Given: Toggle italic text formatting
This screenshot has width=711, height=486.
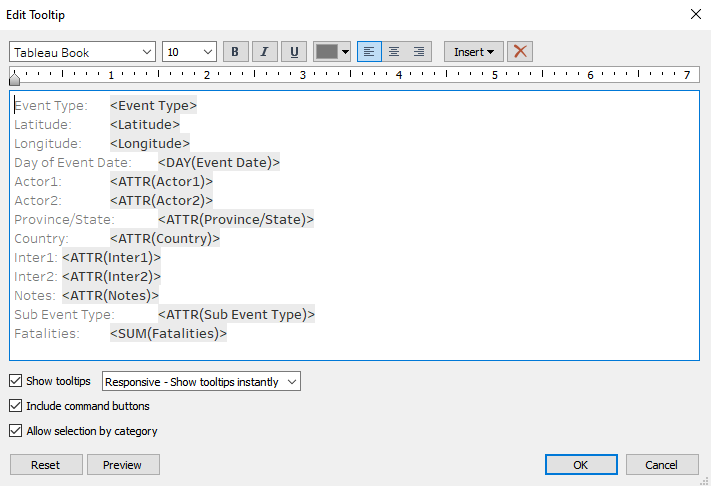Looking at the screenshot, I should point(265,52).
